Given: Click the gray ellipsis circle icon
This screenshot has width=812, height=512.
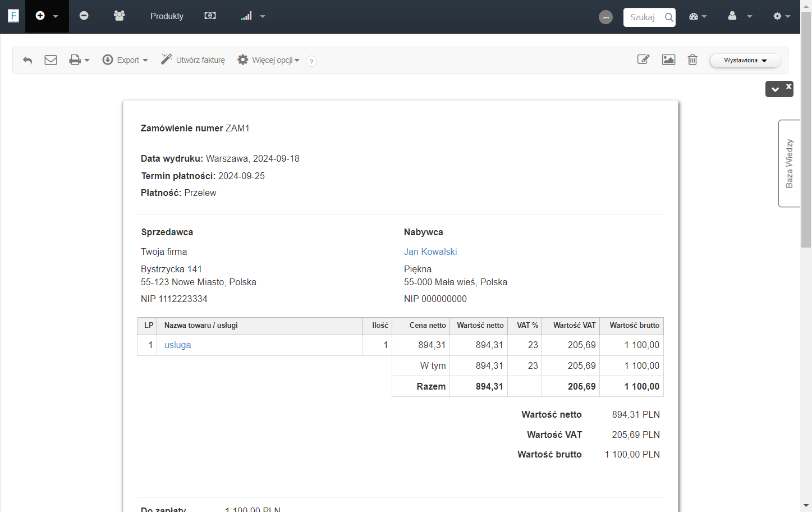Looking at the screenshot, I should click(605, 17).
